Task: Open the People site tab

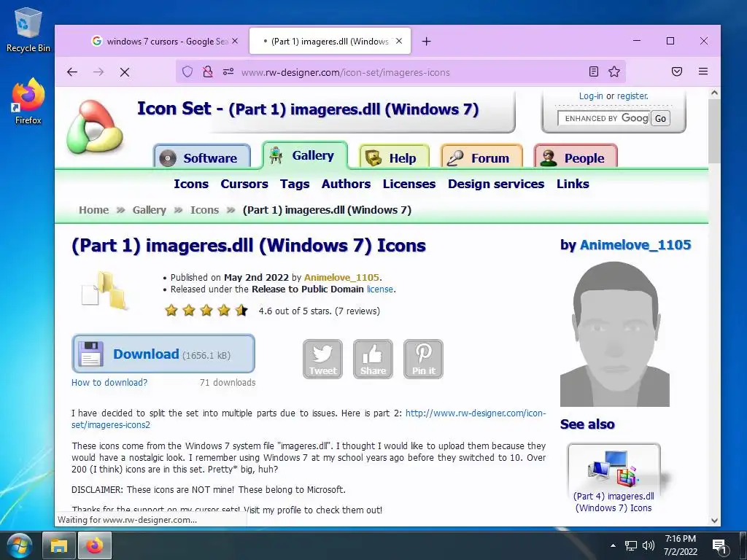Action: coord(576,157)
